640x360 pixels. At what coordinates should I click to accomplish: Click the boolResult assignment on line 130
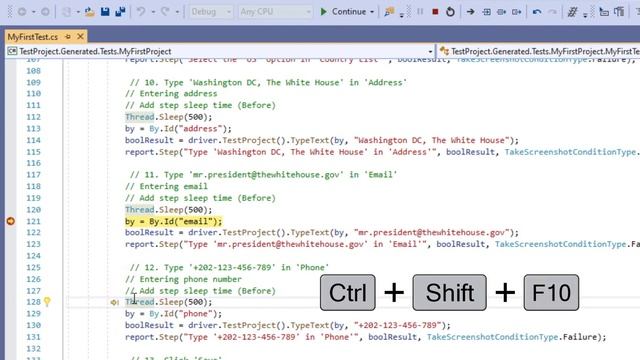click(x=288, y=325)
